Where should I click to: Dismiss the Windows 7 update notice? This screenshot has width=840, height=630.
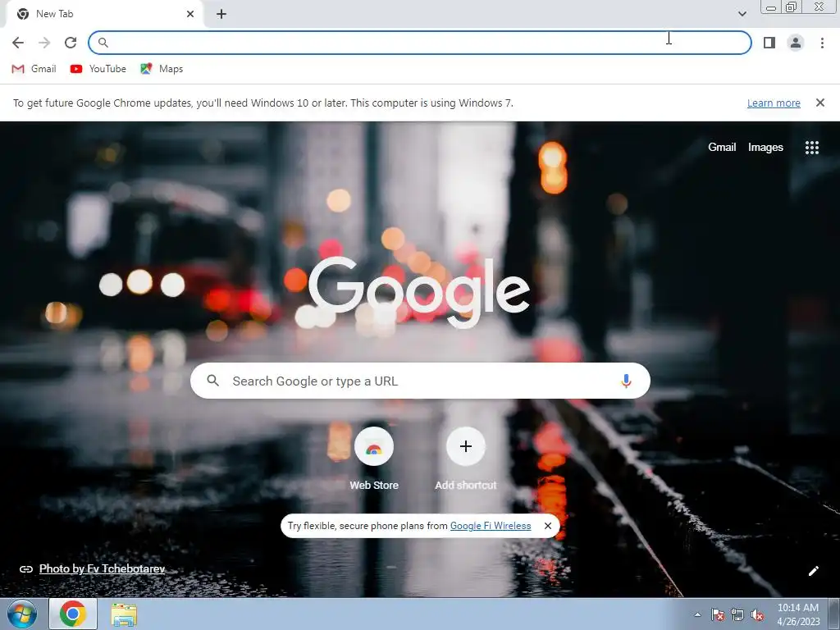coord(819,103)
